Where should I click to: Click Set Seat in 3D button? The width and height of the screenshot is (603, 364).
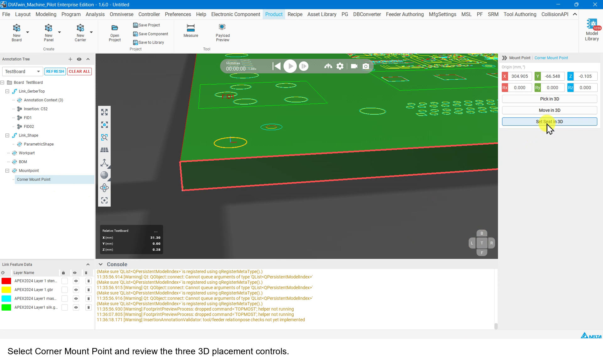coord(549,121)
